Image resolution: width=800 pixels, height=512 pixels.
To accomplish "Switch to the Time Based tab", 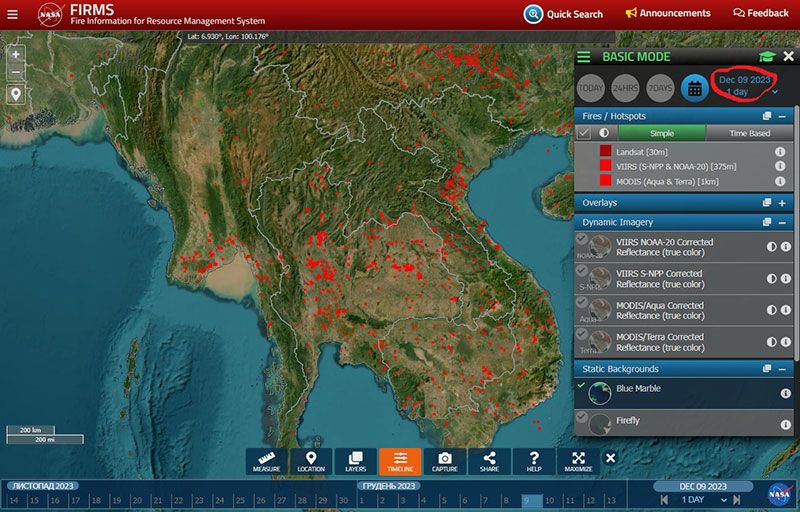I will coord(749,133).
